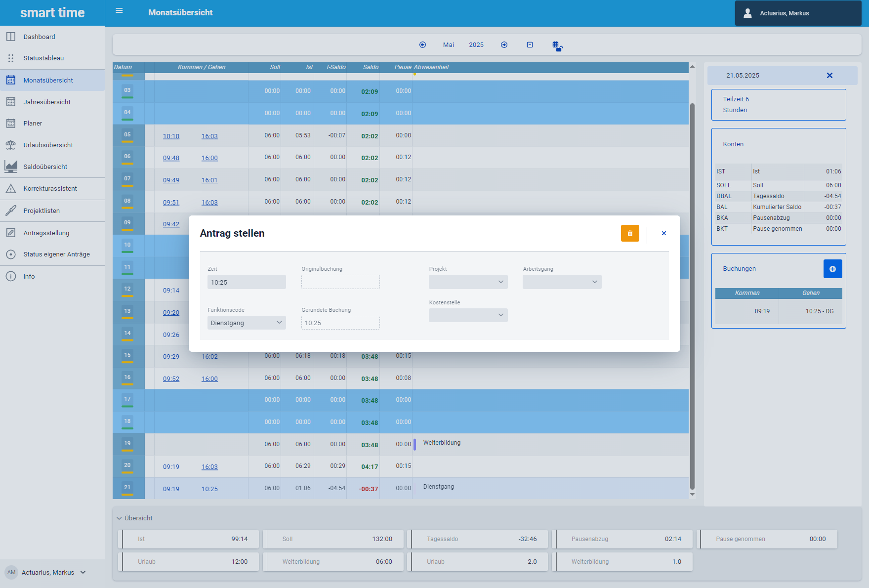Expand the Arbeitsgang dropdown
The width and height of the screenshot is (869, 588).
(x=562, y=282)
